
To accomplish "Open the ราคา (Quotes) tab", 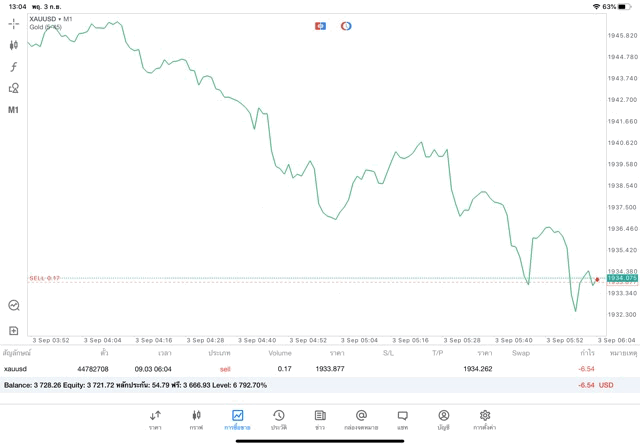I will point(156,419).
